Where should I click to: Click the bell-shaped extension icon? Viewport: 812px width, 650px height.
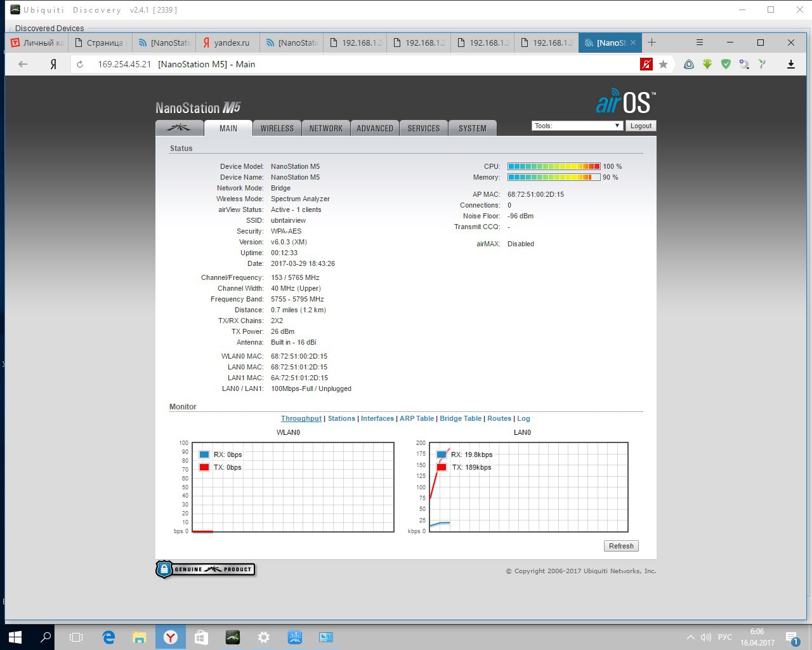click(x=688, y=64)
